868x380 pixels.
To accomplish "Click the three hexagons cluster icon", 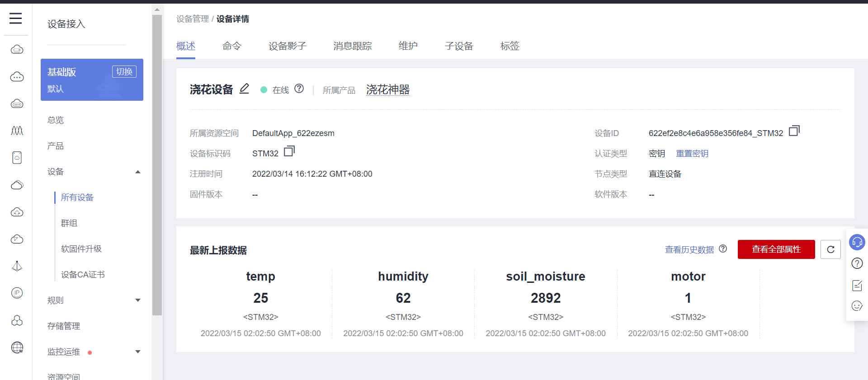I will coord(17,320).
